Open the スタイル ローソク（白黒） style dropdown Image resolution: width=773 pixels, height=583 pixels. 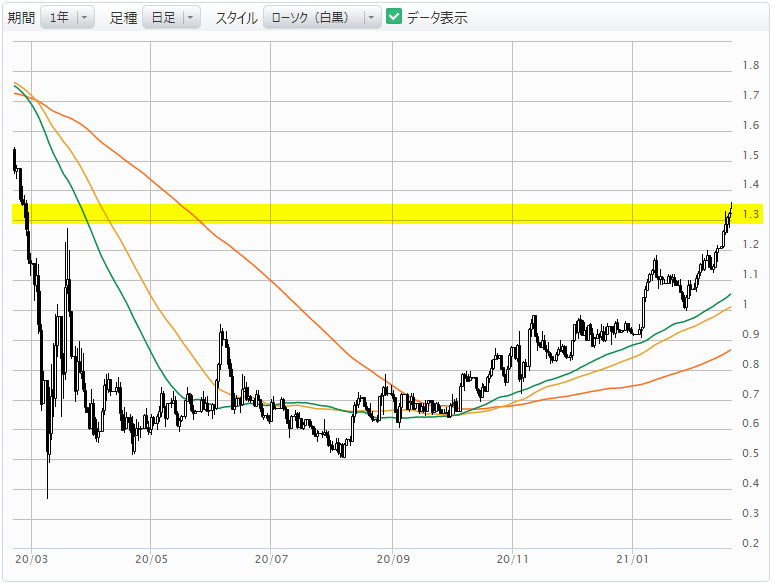pyautogui.click(x=322, y=18)
